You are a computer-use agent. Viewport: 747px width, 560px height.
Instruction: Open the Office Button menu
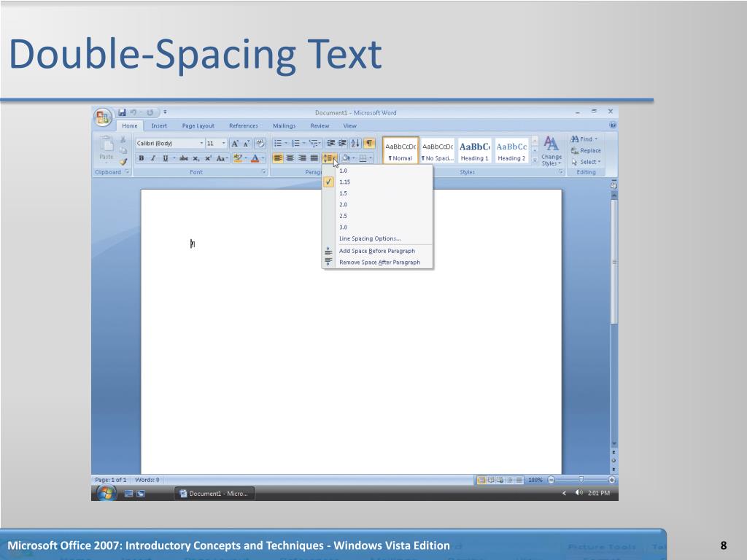point(102,117)
